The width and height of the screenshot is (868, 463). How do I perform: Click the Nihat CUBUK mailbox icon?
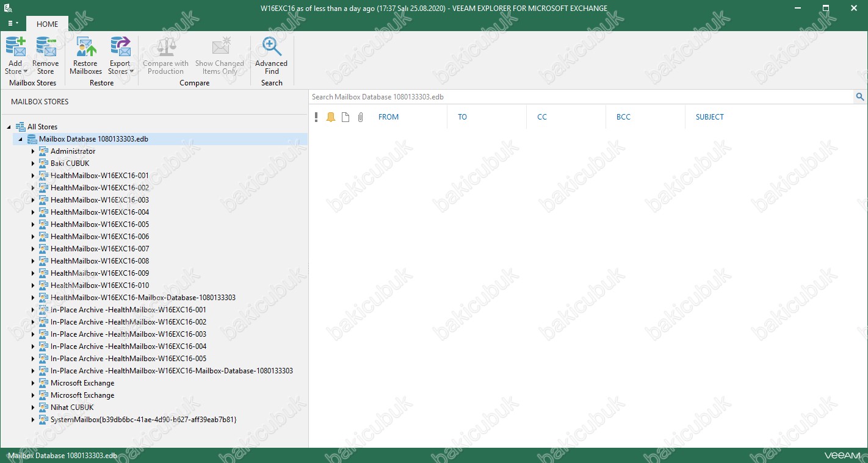tap(43, 407)
